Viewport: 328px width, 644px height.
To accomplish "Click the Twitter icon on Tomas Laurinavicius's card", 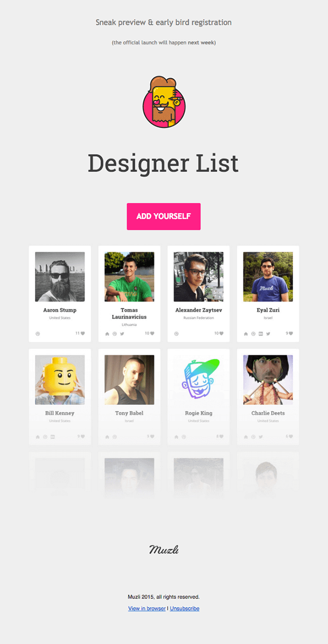I will tap(122, 334).
